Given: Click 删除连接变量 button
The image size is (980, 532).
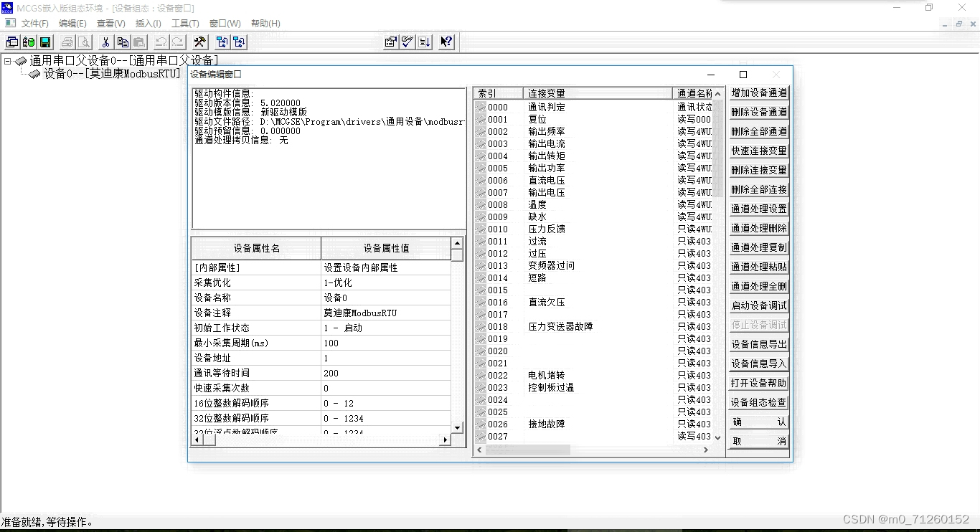Looking at the screenshot, I should (758, 171).
